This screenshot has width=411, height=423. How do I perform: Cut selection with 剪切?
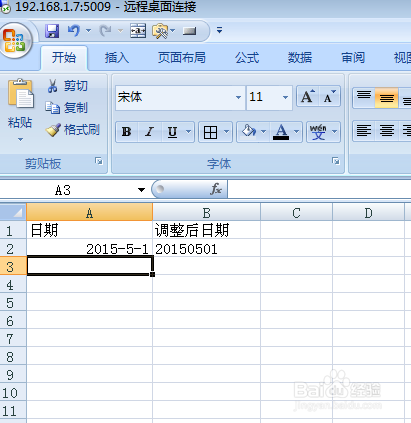67,86
